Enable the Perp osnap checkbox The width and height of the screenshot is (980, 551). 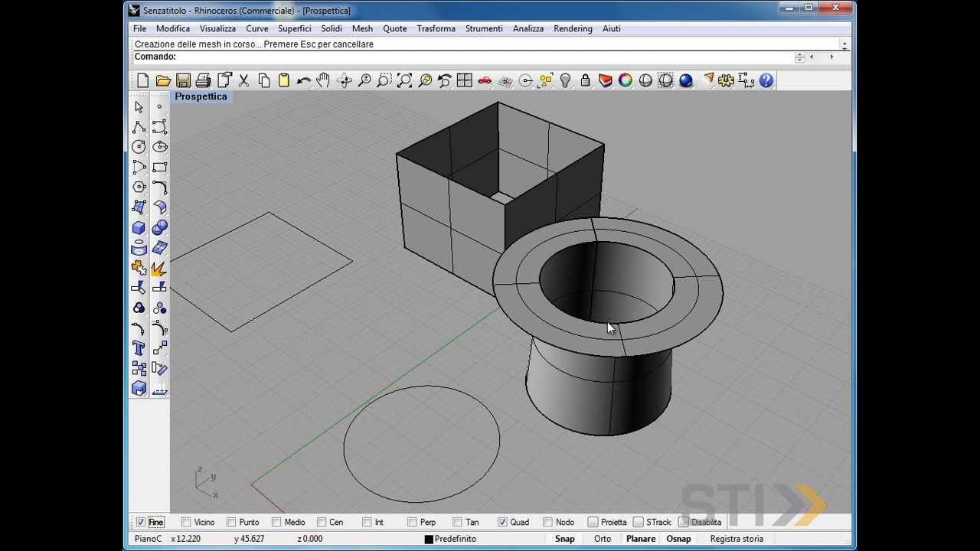point(412,522)
